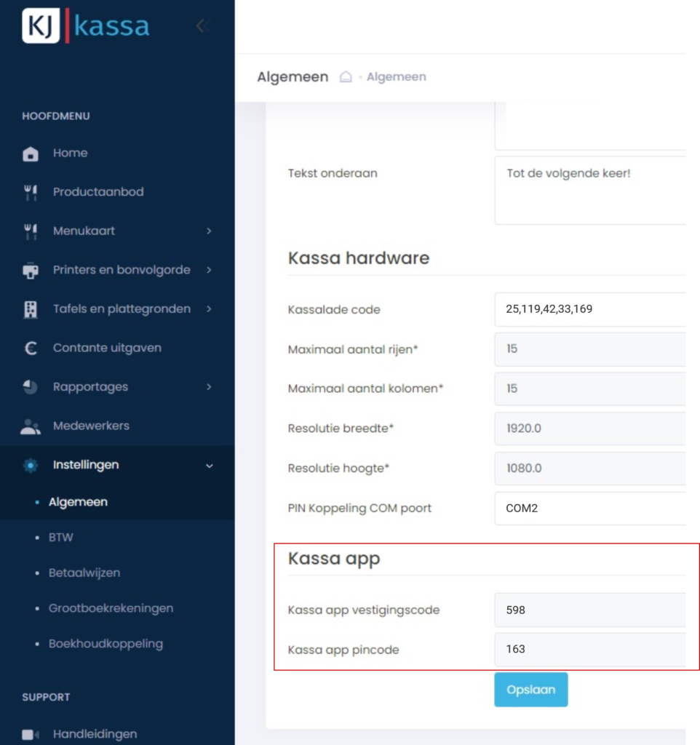Click the printer icon for Printers en bonvolgorde

31,271
